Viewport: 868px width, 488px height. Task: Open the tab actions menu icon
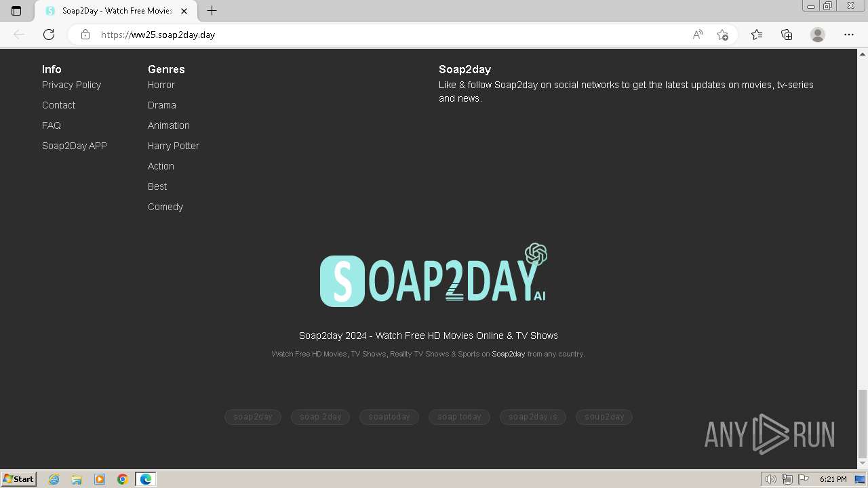coord(16,11)
